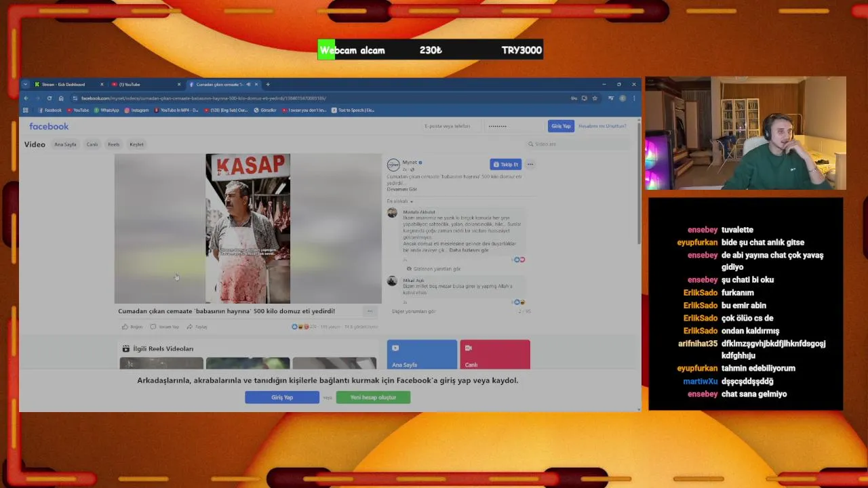Share the video with Paylaş

pyautogui.click(x=197, y=327)
